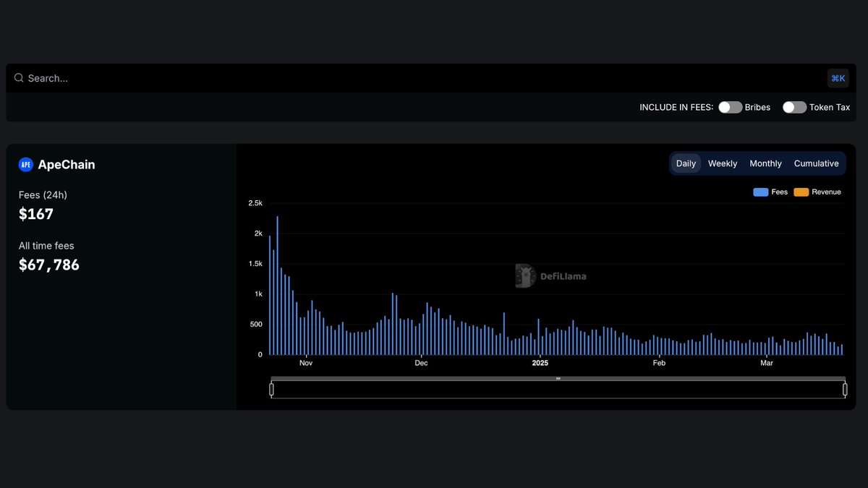Screen dimensions: 868x488
Task: Click the "2025" x-axis label
Action: [x=540, y=363]
